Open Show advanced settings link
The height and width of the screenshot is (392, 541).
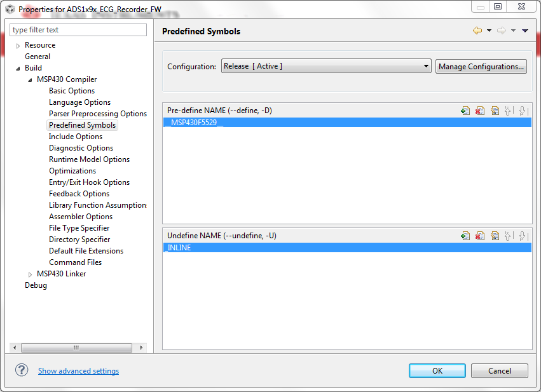(x=78, y=371)
